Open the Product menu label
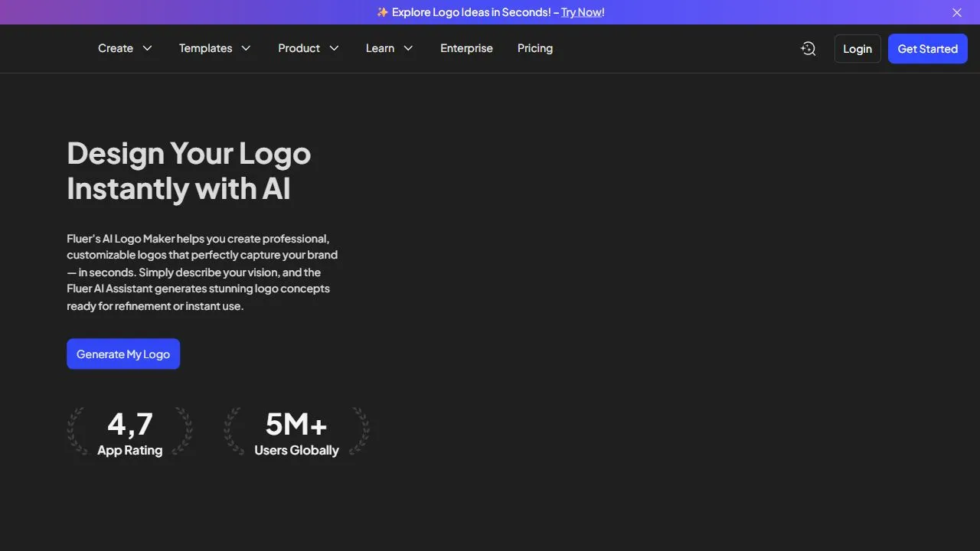 pos(299,48)
